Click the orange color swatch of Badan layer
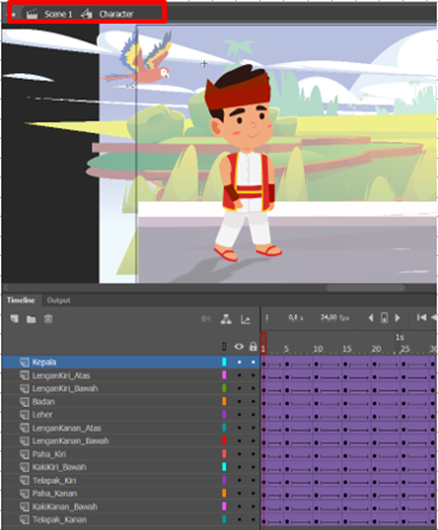 pos(224,401)
